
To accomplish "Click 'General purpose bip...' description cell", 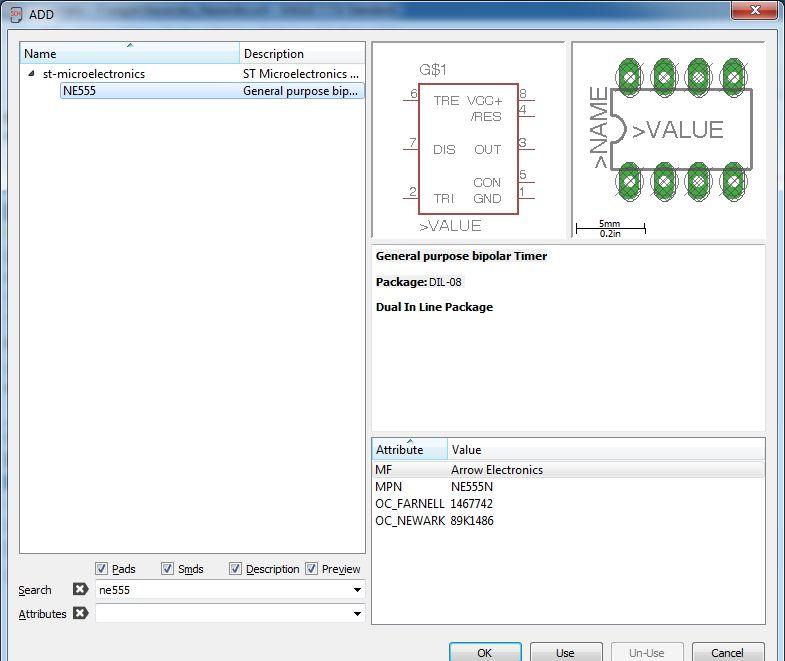I will tap(300, 91).
